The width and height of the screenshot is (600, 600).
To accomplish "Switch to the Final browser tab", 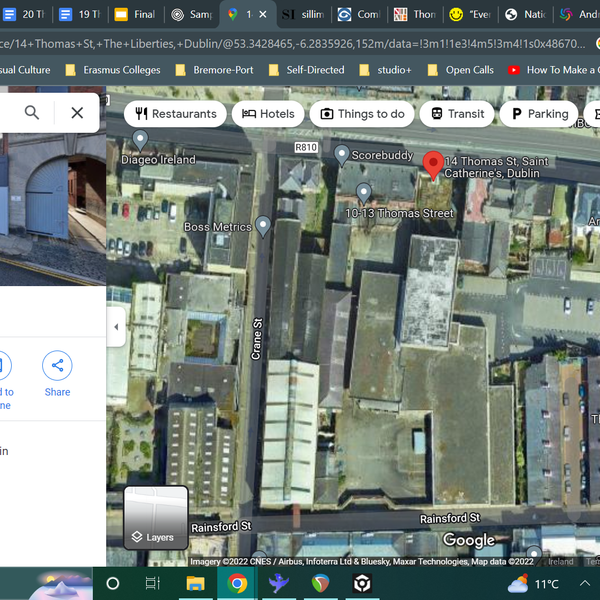I will tap(134, 15).
